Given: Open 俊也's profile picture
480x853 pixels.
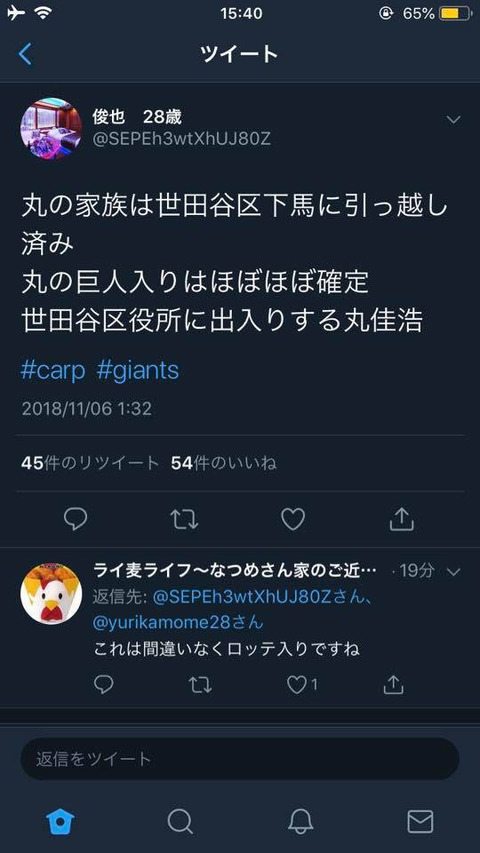Looking at the screenshot, I should pyautogui.click(x=51, y=129).
